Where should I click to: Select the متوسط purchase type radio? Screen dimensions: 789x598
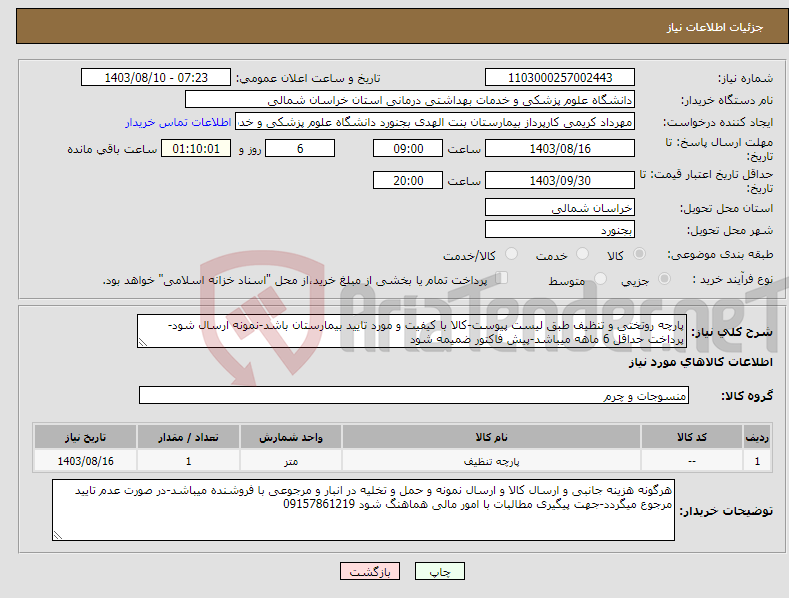600,278
